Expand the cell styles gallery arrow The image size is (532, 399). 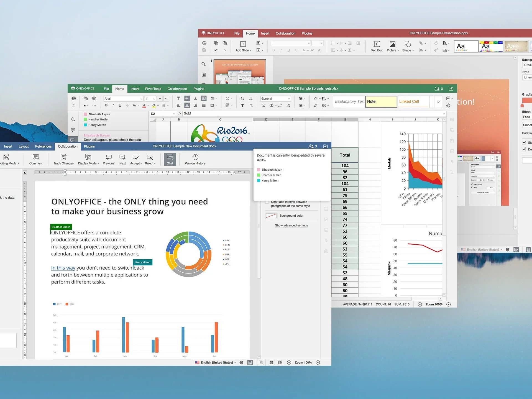tap(438, 102)
